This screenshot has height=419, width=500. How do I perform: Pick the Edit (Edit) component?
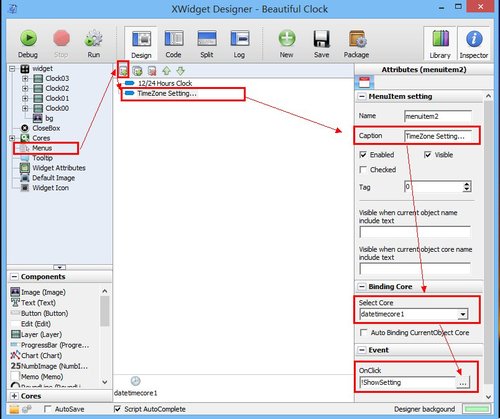point(36,324)
